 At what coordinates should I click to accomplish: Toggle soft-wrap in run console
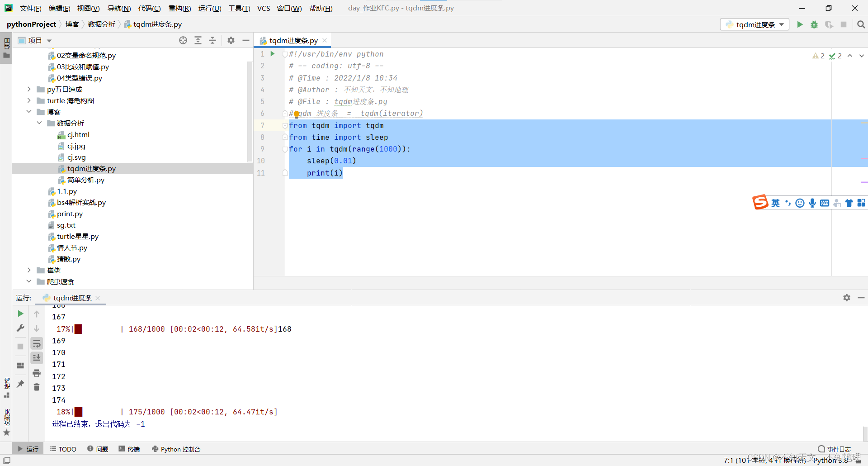tap(37, 343)
